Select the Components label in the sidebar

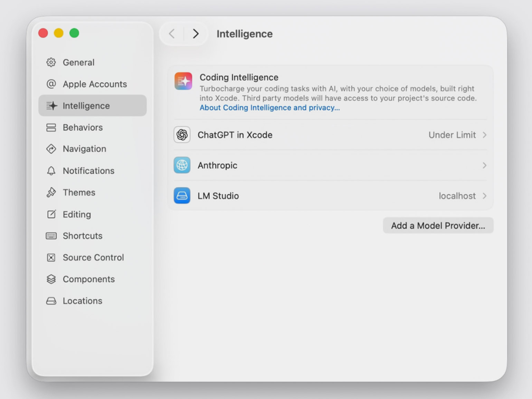point(89,279)
